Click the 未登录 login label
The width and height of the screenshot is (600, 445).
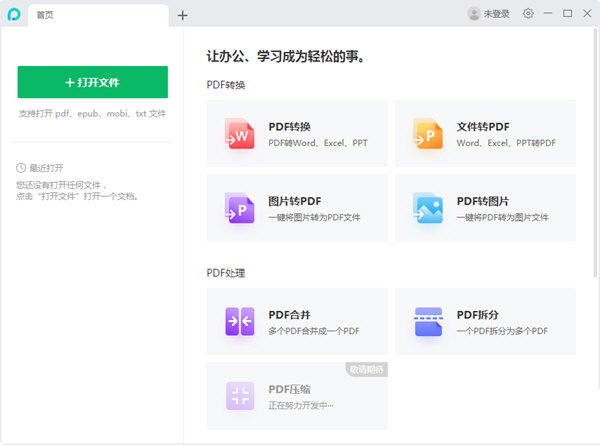point(496,14)
